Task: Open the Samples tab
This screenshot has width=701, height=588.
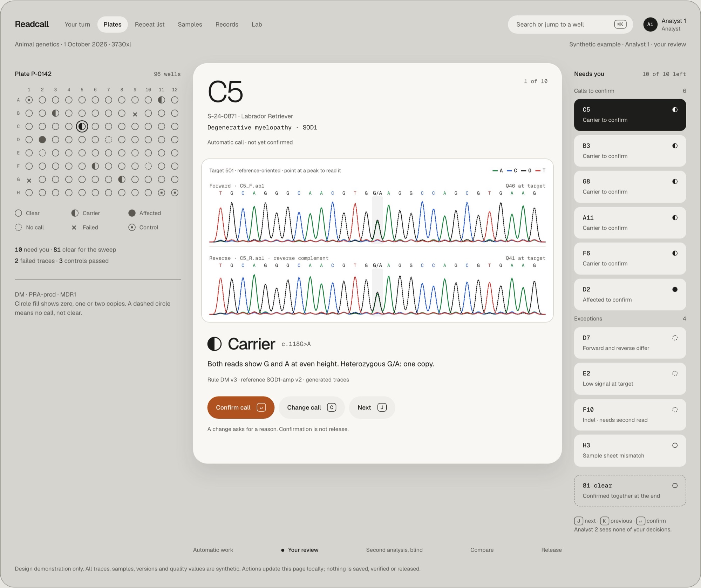Action: 190,25
